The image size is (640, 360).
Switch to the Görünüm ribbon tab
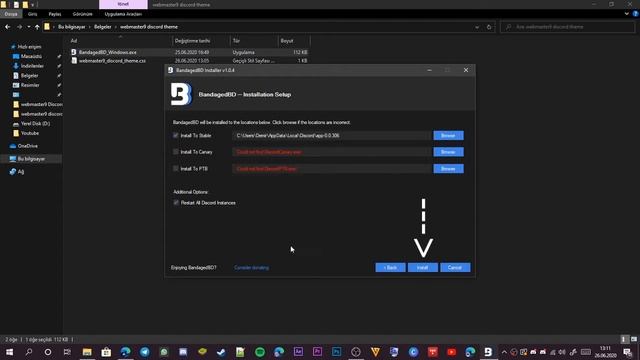(82, 14)
